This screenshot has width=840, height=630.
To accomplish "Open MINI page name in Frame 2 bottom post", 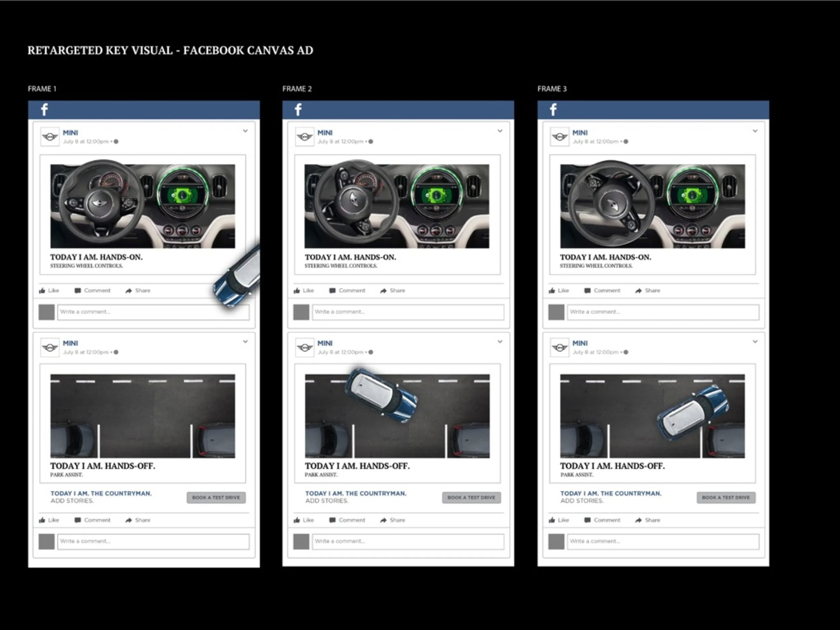I will coord(325,343).
